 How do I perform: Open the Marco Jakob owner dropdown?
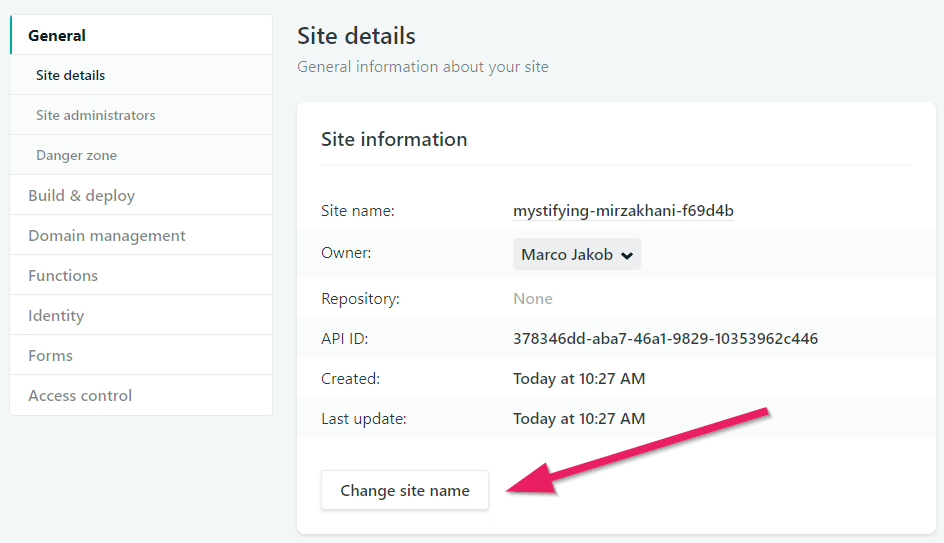point(577,254)
